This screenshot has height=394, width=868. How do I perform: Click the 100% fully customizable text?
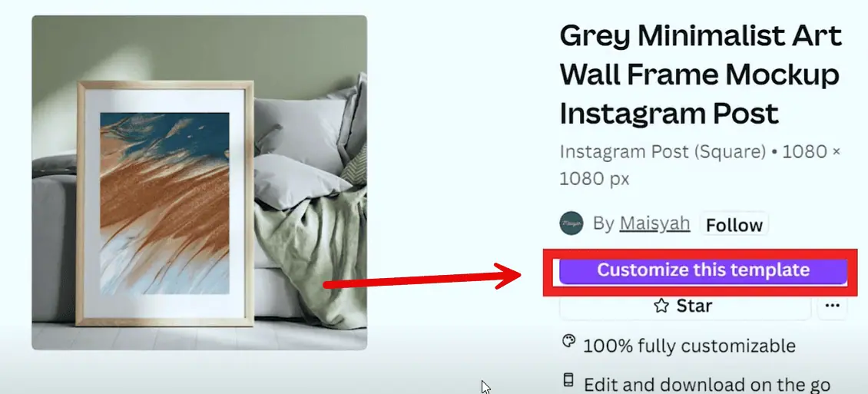[x=689, y=346]
